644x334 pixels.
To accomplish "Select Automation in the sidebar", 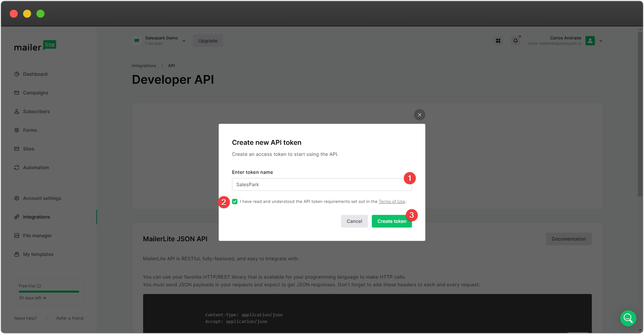I will [36, 168].
